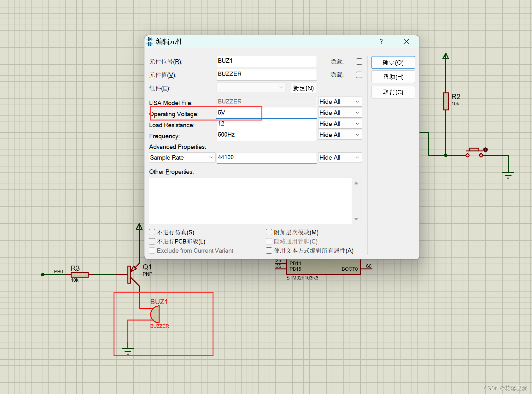The height and width of the screenshot is (394, 532).
Task: Click the PB6 net label
Action: coord(59,271)
